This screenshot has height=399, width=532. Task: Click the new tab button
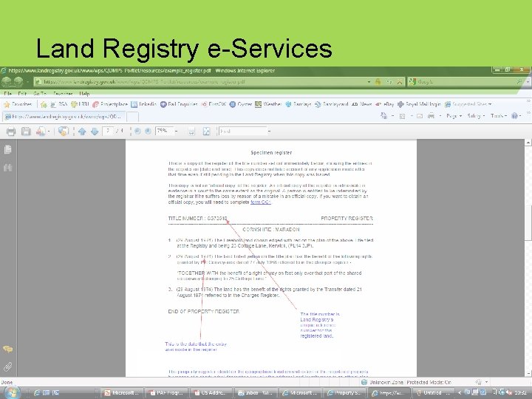point(132,117)
